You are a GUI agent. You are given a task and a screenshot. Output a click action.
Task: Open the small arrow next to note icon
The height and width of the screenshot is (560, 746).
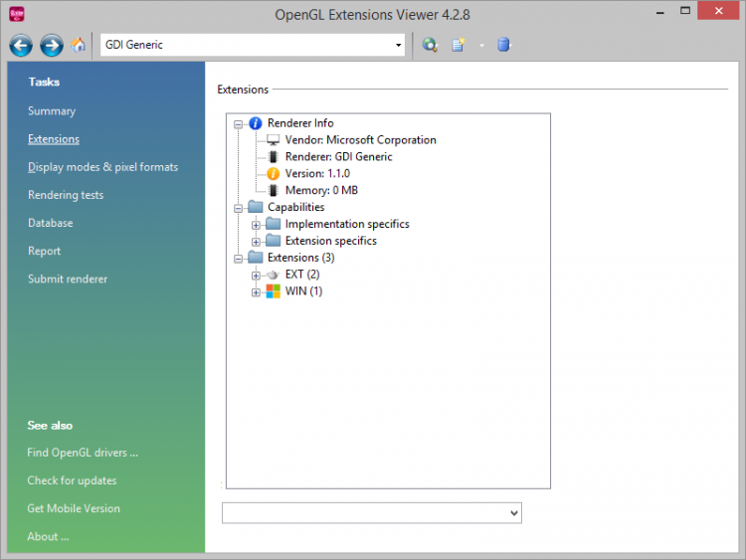(481, 46)
